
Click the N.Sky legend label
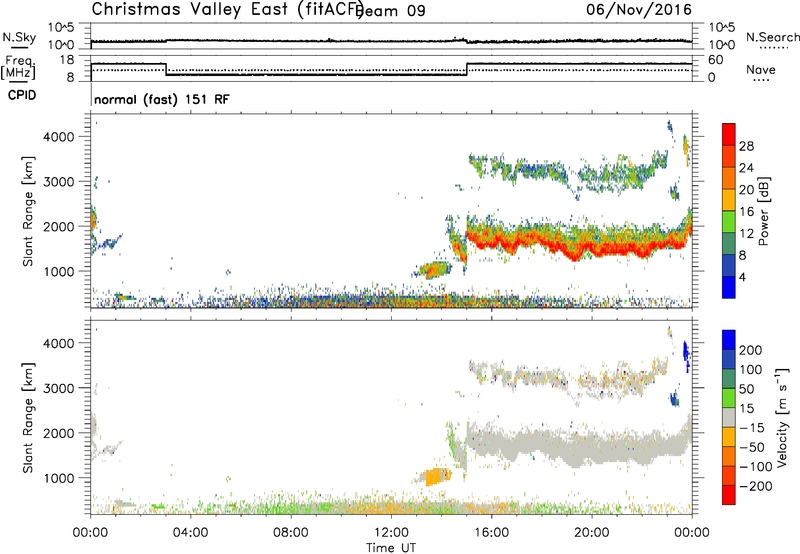19,38
